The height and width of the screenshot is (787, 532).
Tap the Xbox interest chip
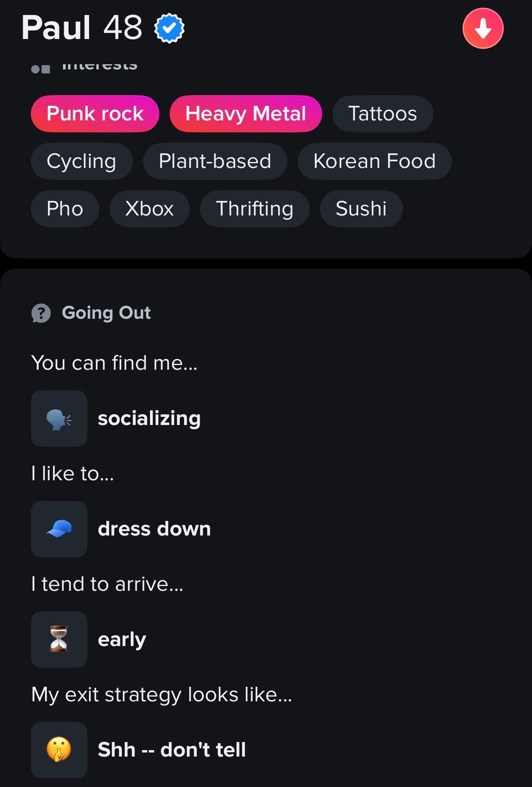[149, 209]
